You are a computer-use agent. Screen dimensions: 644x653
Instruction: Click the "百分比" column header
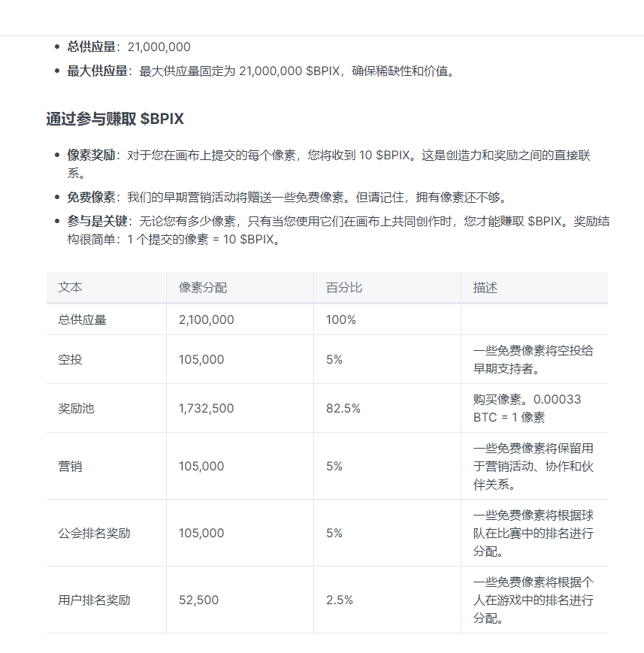tap(344, 288)
